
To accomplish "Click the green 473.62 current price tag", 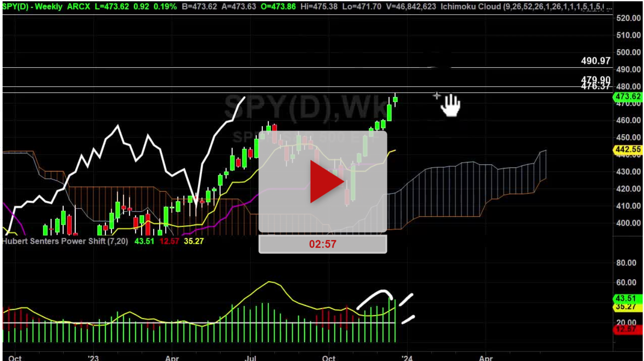I will tap(628, 96).
